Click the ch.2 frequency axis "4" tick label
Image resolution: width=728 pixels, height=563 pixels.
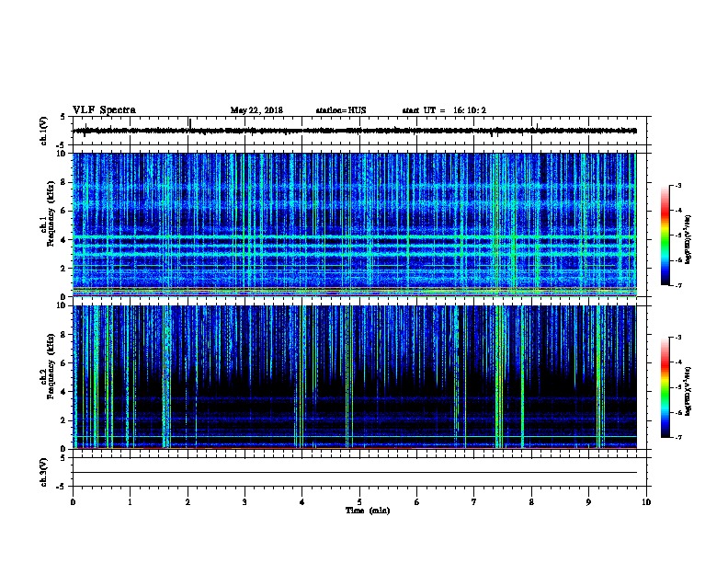click(x=63, y=392)
